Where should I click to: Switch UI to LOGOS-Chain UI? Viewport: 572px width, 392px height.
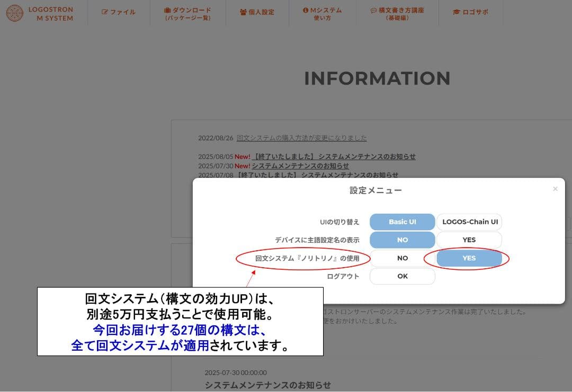tap(469, 222)
